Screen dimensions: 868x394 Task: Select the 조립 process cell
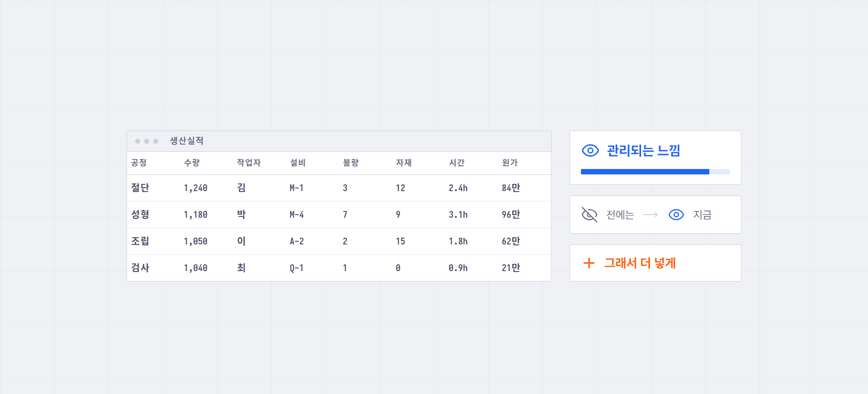pyautogui.click(x=140, y=241)
